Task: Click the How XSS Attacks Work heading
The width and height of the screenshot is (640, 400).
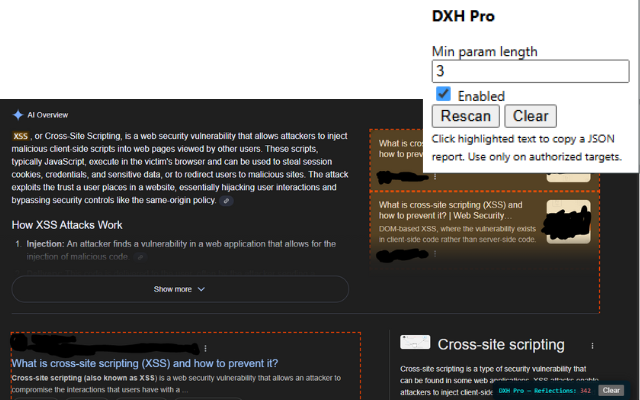Action: pos(67,225)
